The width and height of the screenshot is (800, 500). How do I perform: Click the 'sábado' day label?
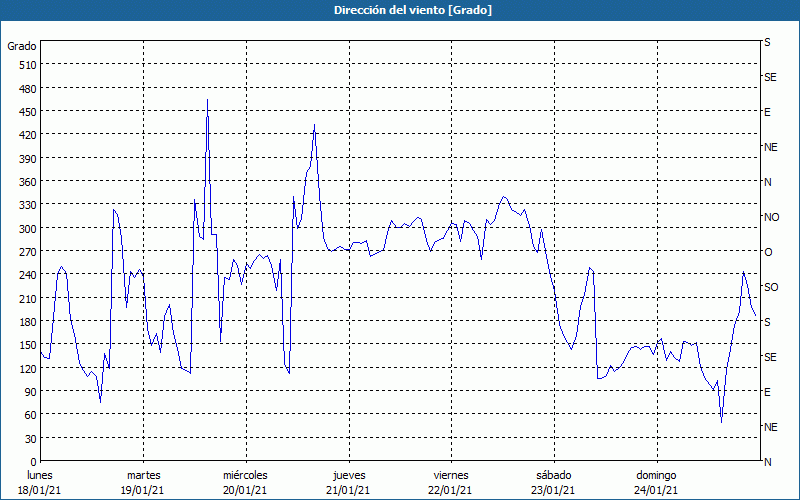click(554, 475)
